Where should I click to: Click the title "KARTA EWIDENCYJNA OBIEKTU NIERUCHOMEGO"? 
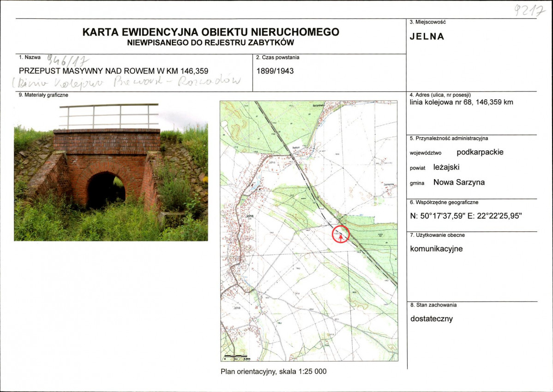click(x=210, y=32)
